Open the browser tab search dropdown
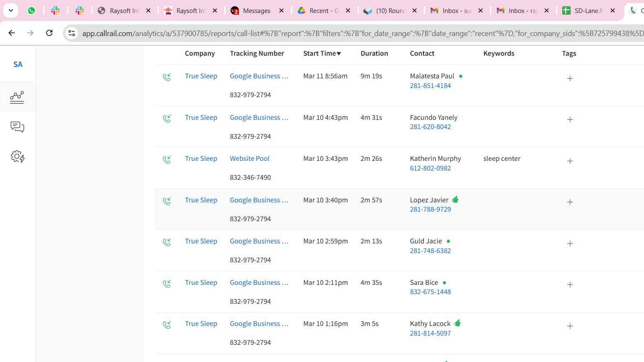The image size is (644, 362). 10,10
